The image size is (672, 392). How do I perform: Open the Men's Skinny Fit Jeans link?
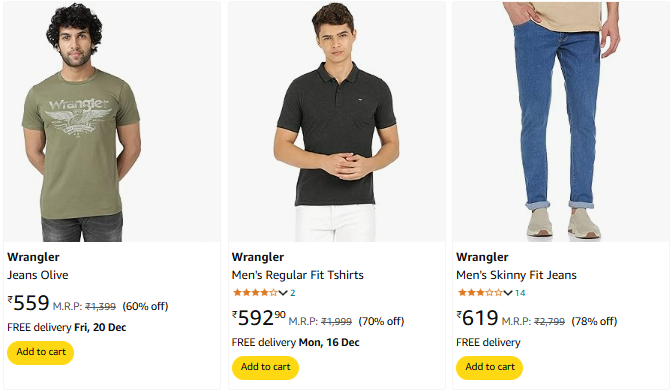(x=516, y=275)
